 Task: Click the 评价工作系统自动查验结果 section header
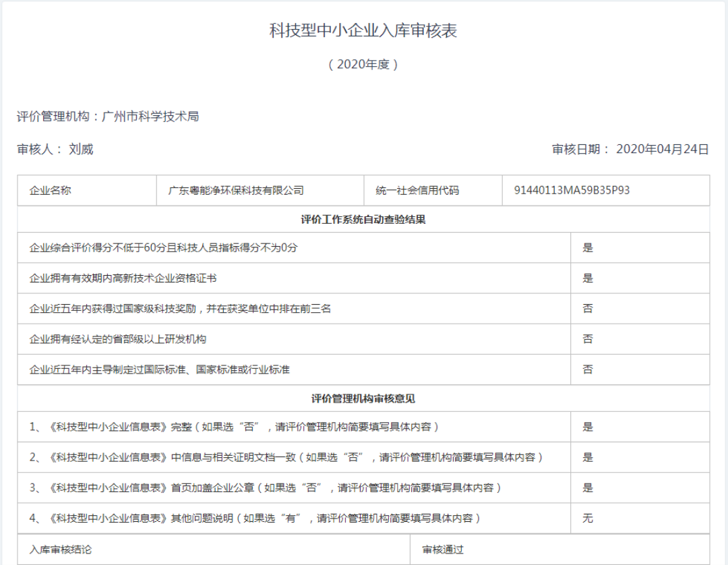pyautogui.click(x=363, y=220)
